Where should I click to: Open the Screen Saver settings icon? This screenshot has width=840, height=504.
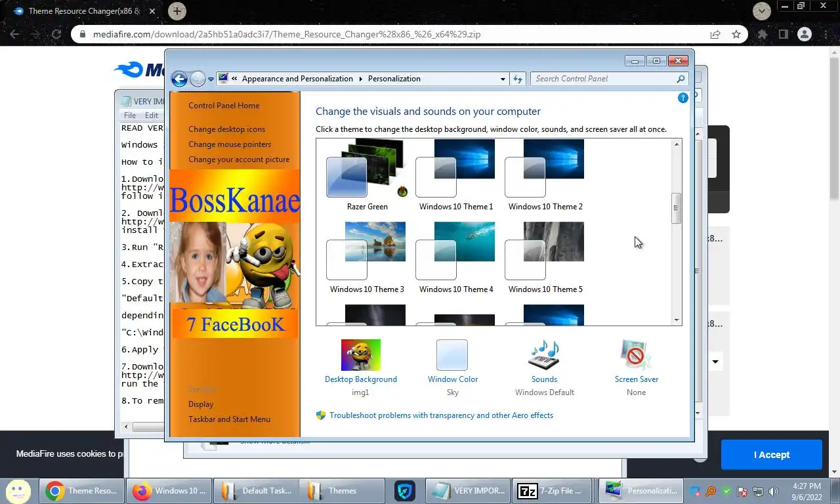tap(636, 355)
